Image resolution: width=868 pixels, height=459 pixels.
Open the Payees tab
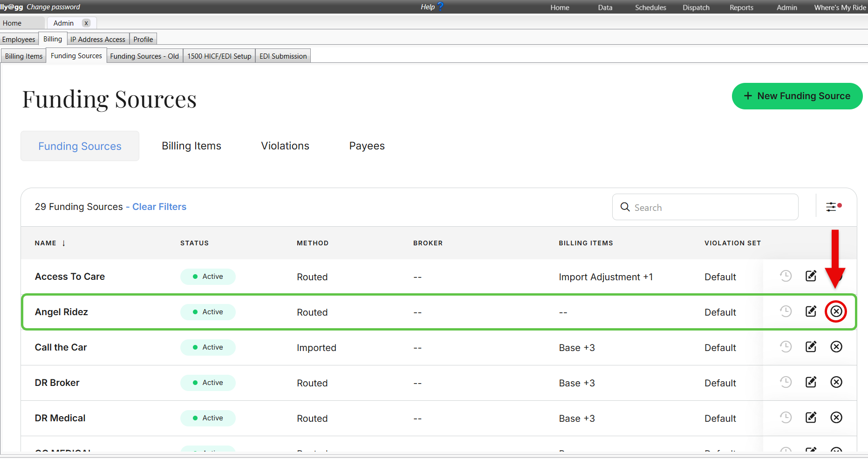pos(367,146)
